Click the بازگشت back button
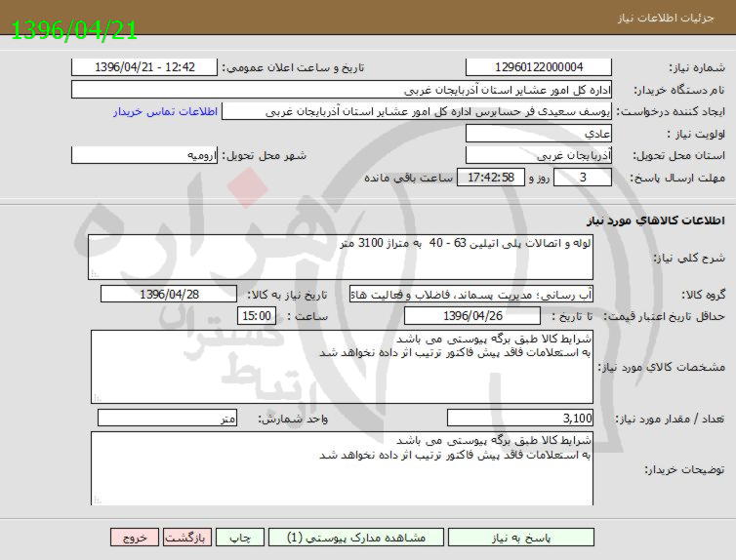Image resolution: width=736 pixels, height=560 pixels. coord(185,538)
